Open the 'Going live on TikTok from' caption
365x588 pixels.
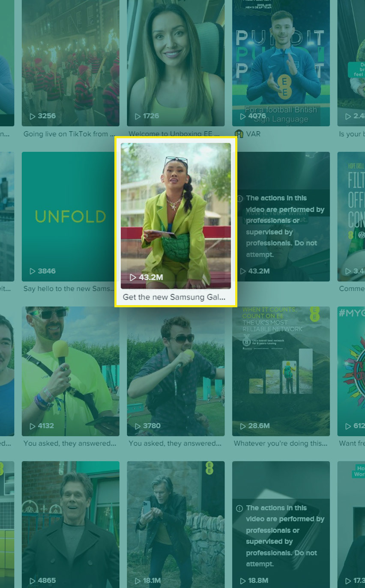point(69,134)
